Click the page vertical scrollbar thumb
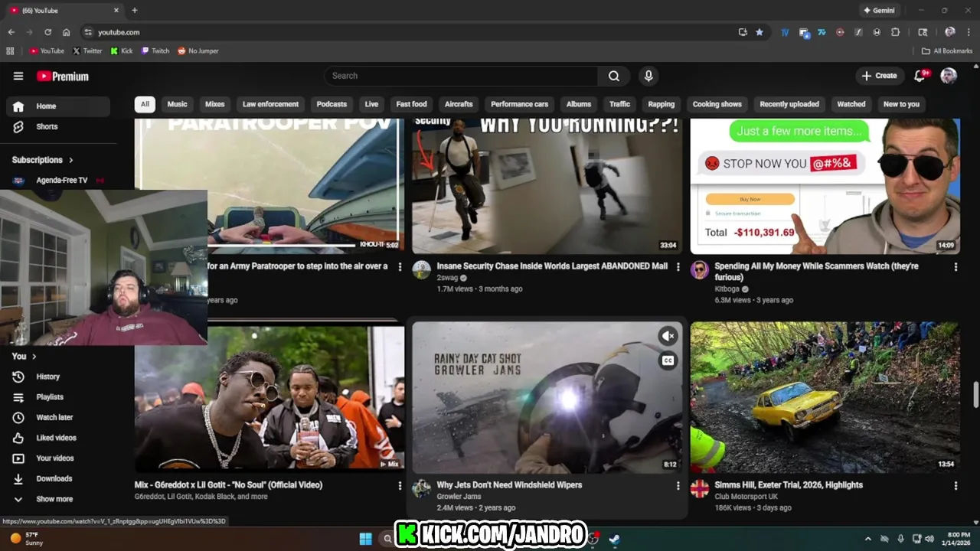Screen dimensions: 980x551 975,395
